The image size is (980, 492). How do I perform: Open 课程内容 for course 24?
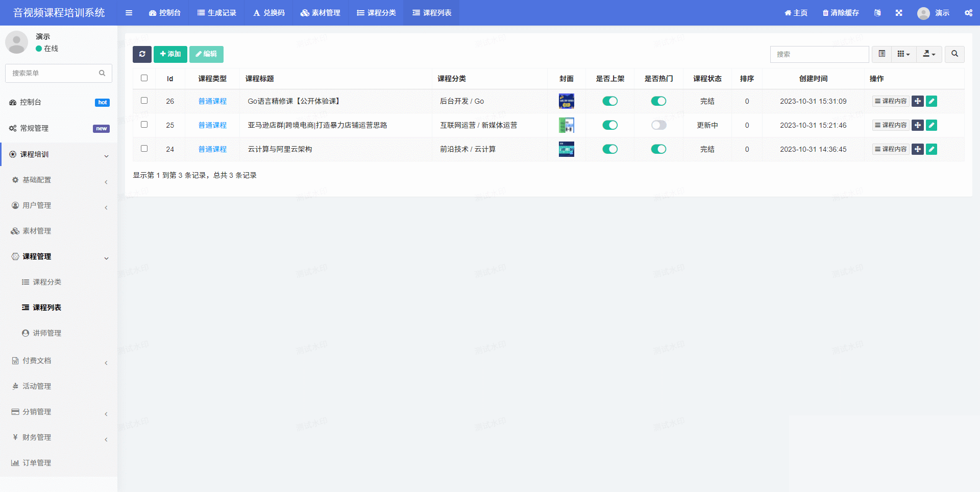891,149
